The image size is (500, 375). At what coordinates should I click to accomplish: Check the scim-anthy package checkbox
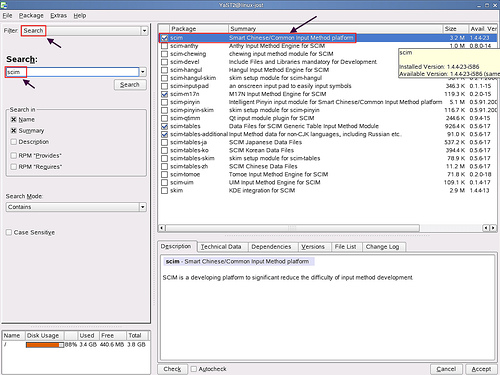pyautogui.click(x=164, y=46)
